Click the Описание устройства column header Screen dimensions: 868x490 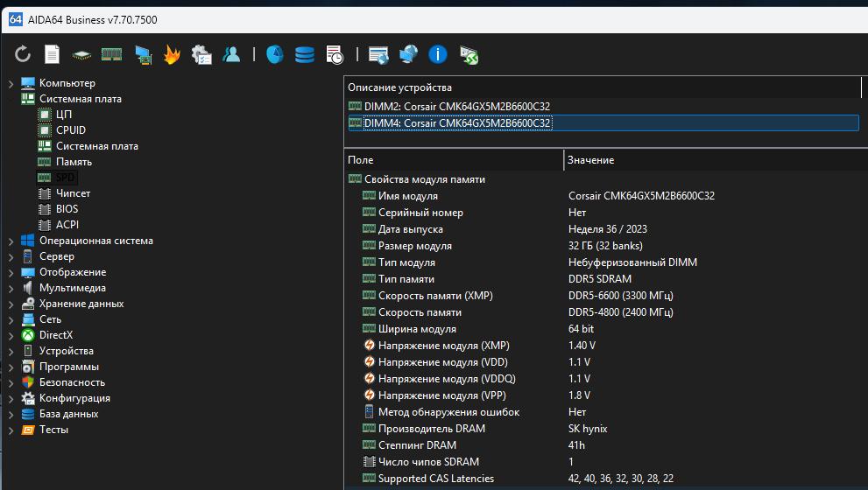603,87
